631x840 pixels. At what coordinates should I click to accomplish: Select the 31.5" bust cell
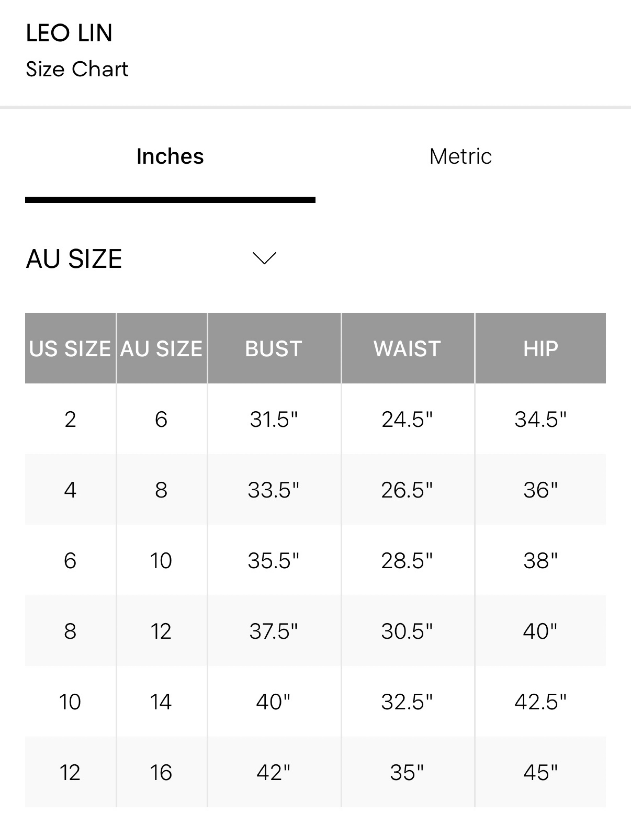[274, 419]
